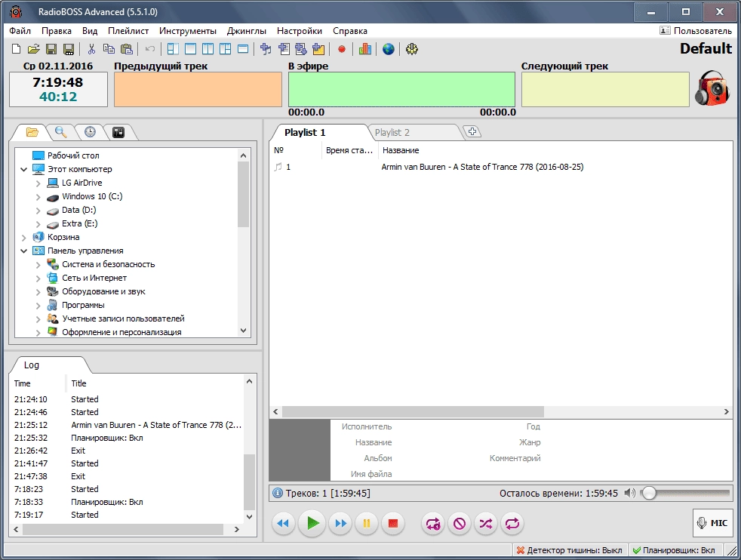Toggle the scheduler status (Планировщик: Вкл)
Viewport: 741px width, 560px height.
click(674, 550)
